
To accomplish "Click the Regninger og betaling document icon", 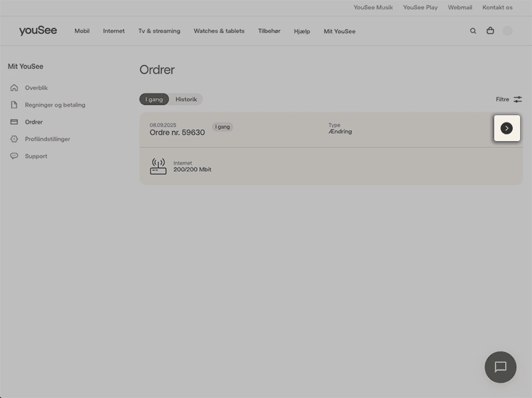I will (14, 105).
